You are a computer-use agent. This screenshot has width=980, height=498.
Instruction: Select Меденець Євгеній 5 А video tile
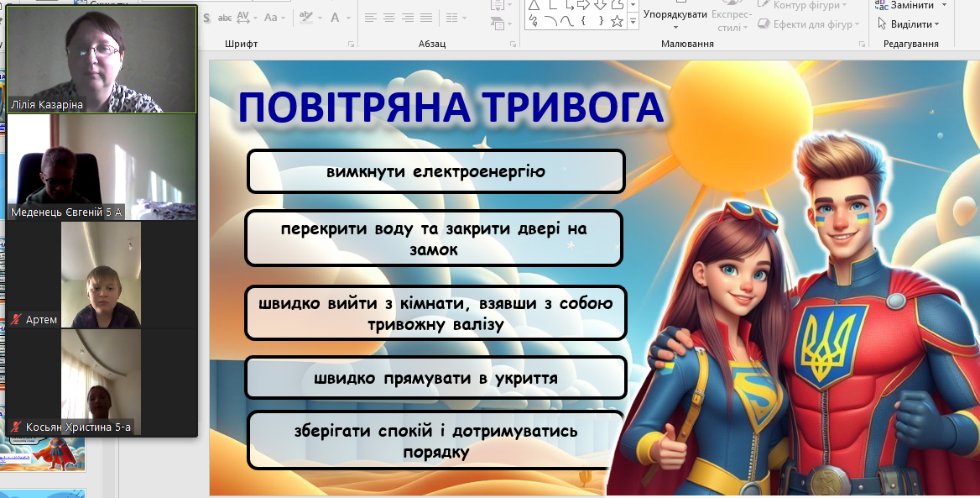(102, 167)
